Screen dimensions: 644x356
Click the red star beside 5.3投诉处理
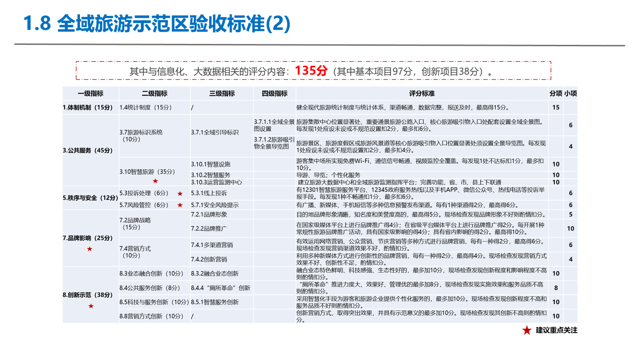(x=180, y=193)
